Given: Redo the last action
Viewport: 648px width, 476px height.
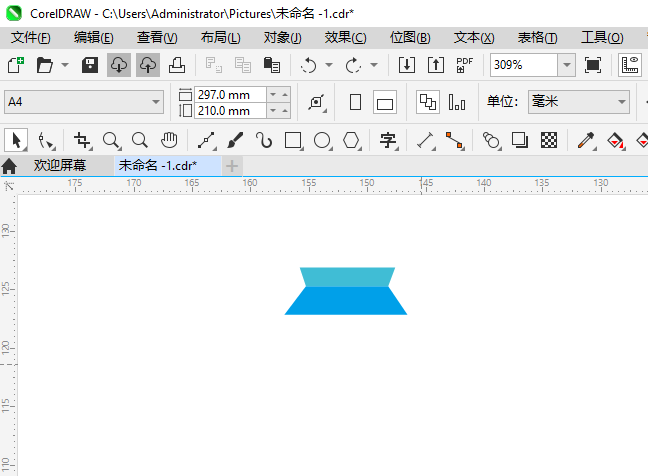Looking at the screenshot, I should pyautogui.click(x=353, y=65).
